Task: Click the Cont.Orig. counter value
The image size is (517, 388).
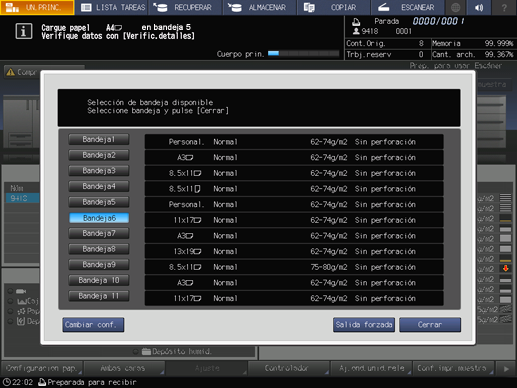Action: coord(421,43)
